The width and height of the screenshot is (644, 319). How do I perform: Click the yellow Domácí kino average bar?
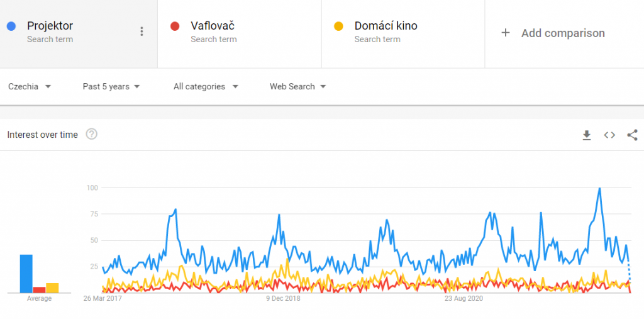[52, 288]
